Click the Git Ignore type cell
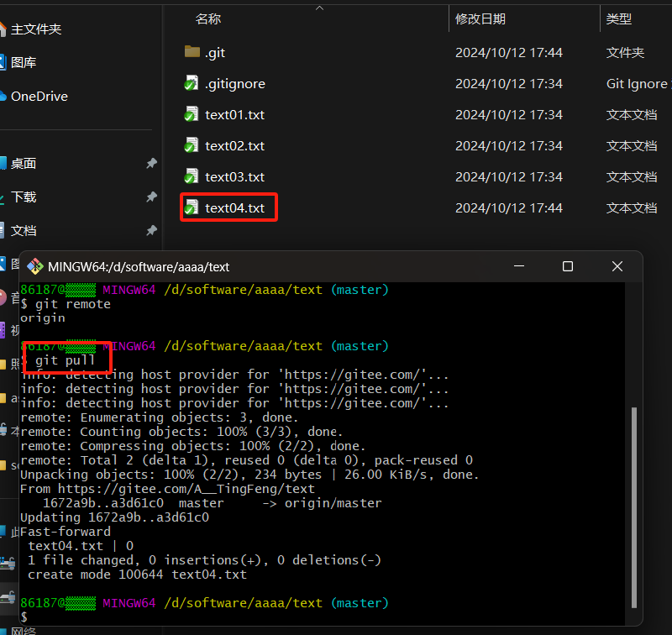The width and height of the screenshot is (672, 635). click(x=638, y=83)
